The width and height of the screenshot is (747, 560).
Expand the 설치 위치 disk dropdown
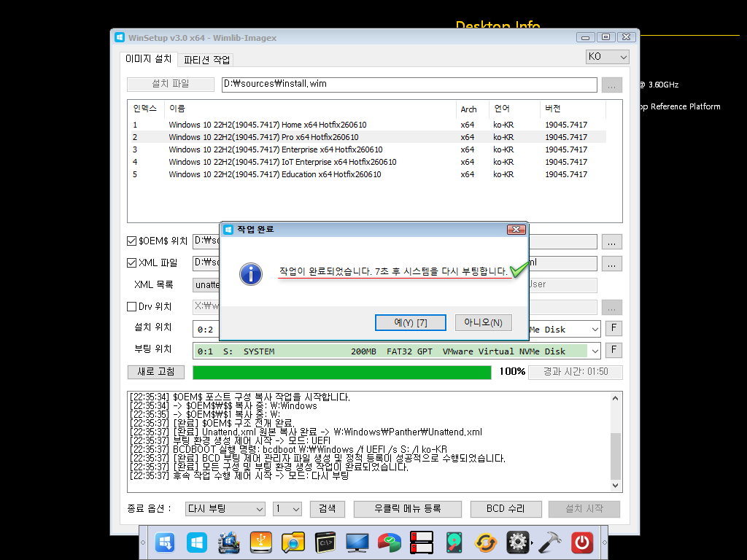[x=595, y=330]
